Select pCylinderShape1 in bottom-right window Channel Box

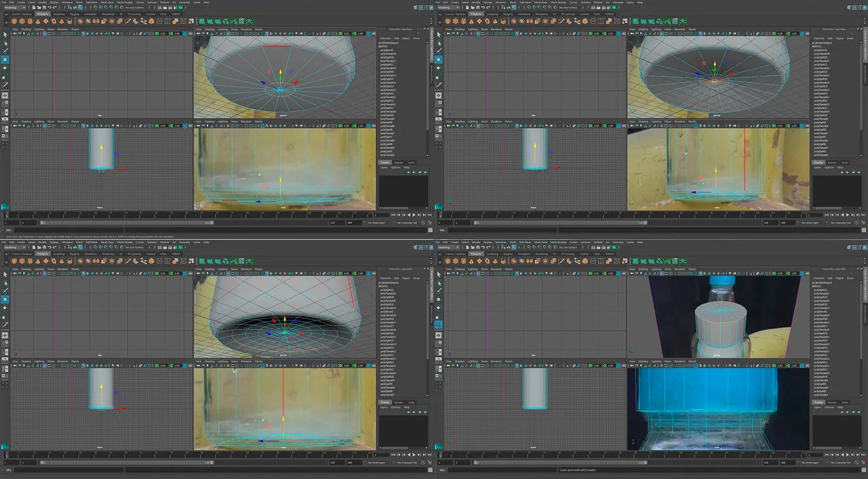coord(822,283)
